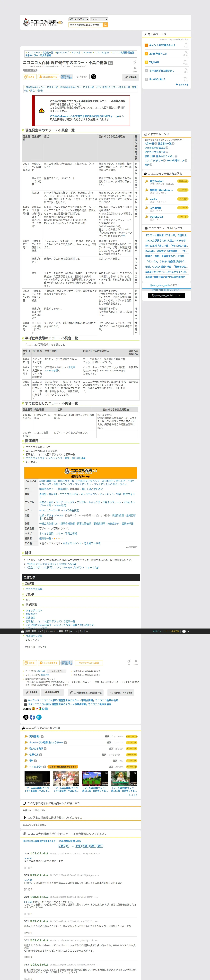This screenshot has width=210, height=980.
Task: Open video thumbnail with 23:31 duration
Action: pyautogui.click(x=66, y=779)
